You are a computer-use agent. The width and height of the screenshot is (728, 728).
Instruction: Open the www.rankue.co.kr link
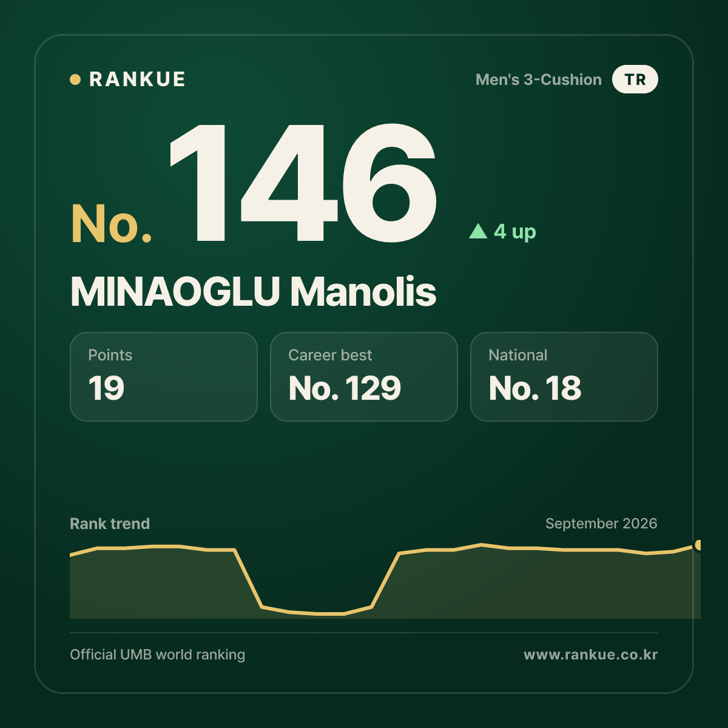click(591, 655)
